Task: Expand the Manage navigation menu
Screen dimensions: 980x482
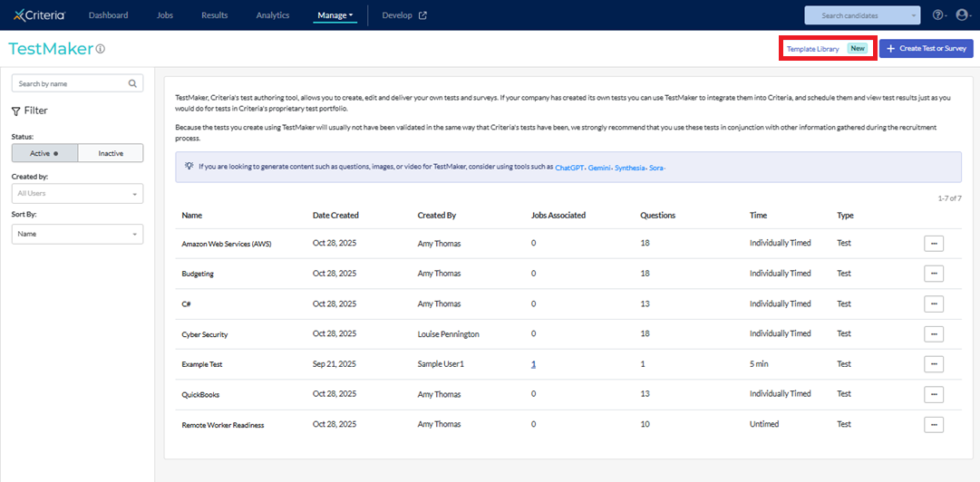Action: (335, 15)
